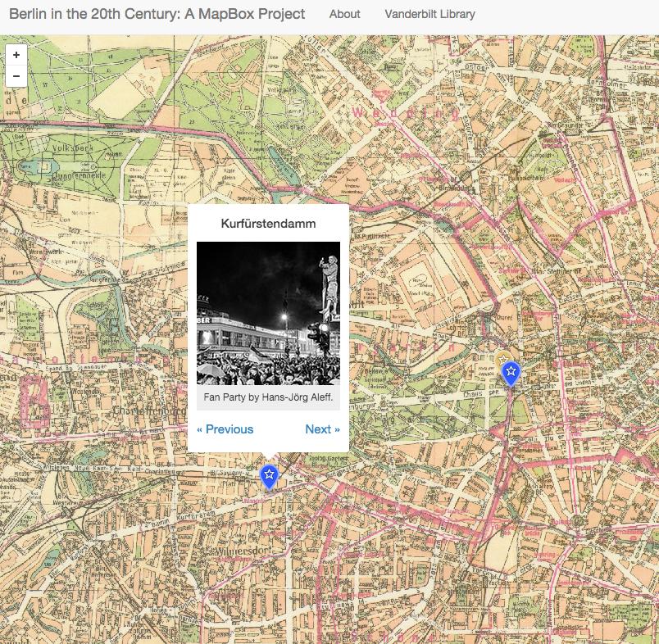This screenshot has width=659, height=644.
Task: Select the blue star marker near Chausseestraße
Action: point(511,373)
